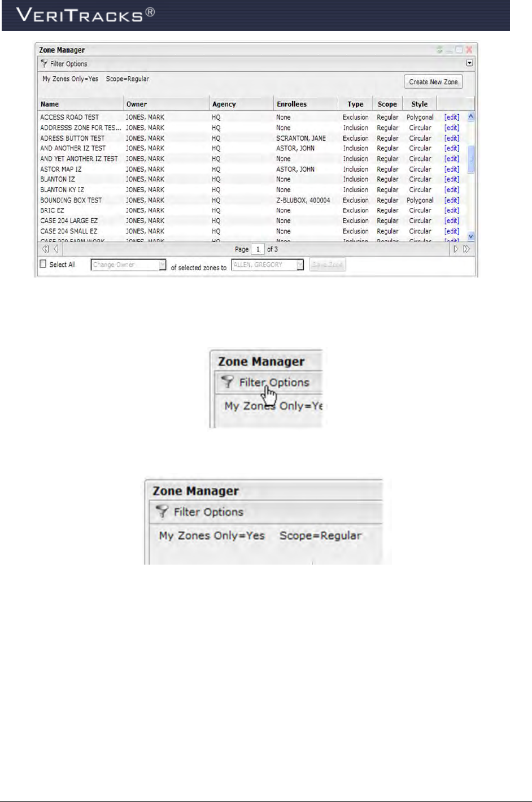Select the ASTOR MAP IZ zone name
Image resolution: width=532 pixels, height=802 pixels.
(61, 169)
